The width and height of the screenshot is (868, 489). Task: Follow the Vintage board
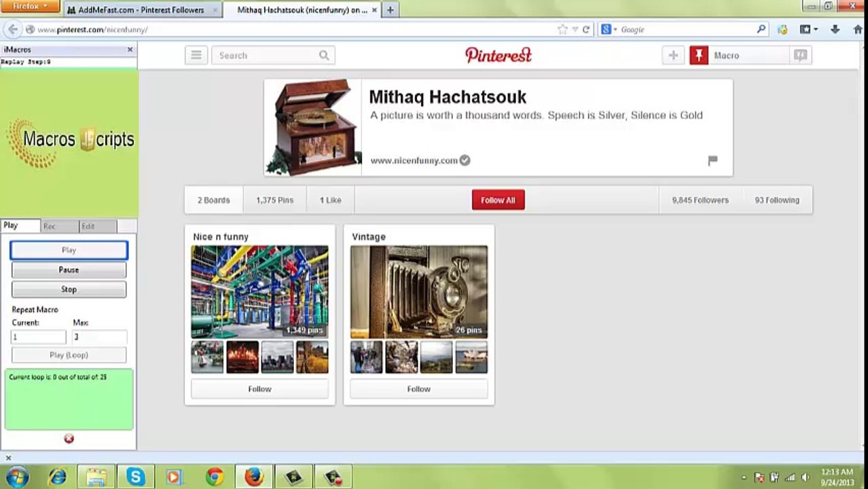point(418,389)
